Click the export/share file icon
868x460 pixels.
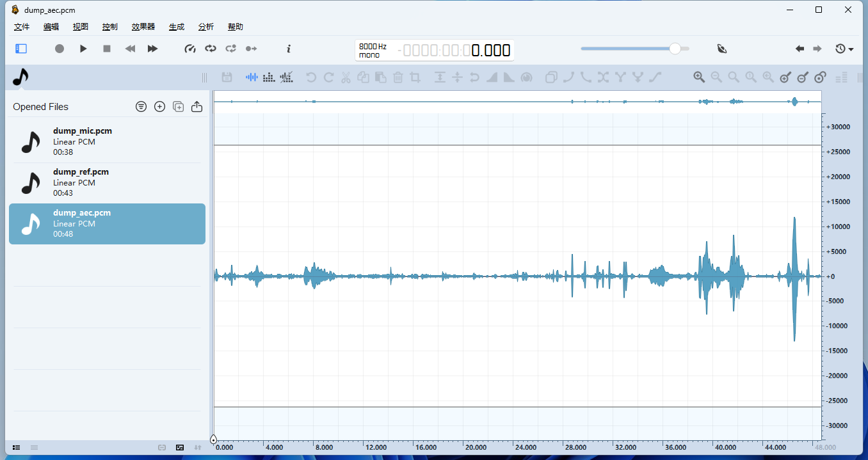coord(197,107)
